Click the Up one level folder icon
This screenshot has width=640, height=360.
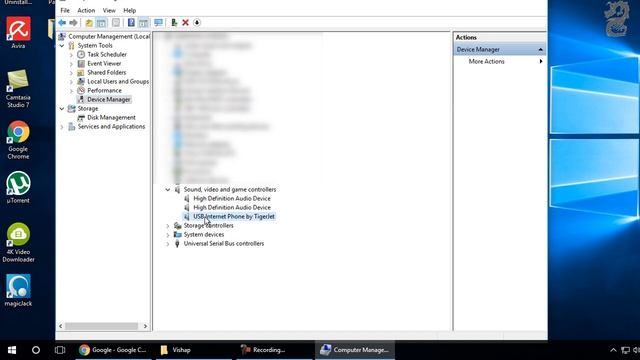pyautogui.click(x=89, y=23)
